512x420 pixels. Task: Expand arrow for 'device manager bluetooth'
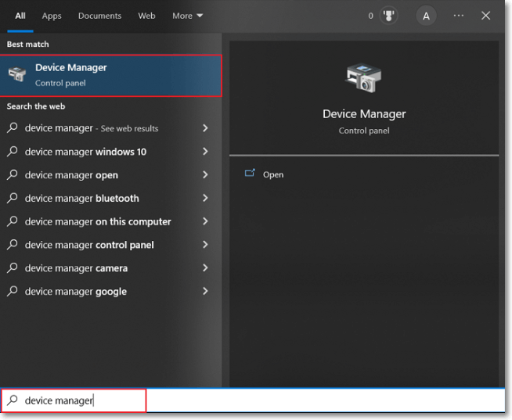click(x=205, y=198)
